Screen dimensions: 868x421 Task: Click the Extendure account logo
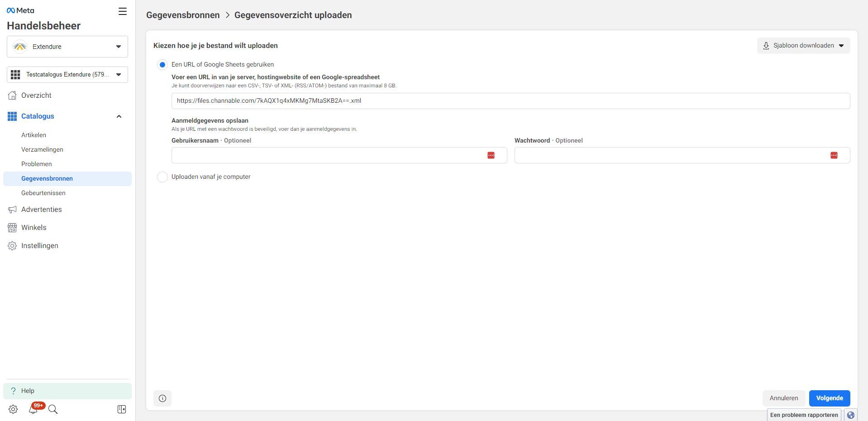point(19,47)
